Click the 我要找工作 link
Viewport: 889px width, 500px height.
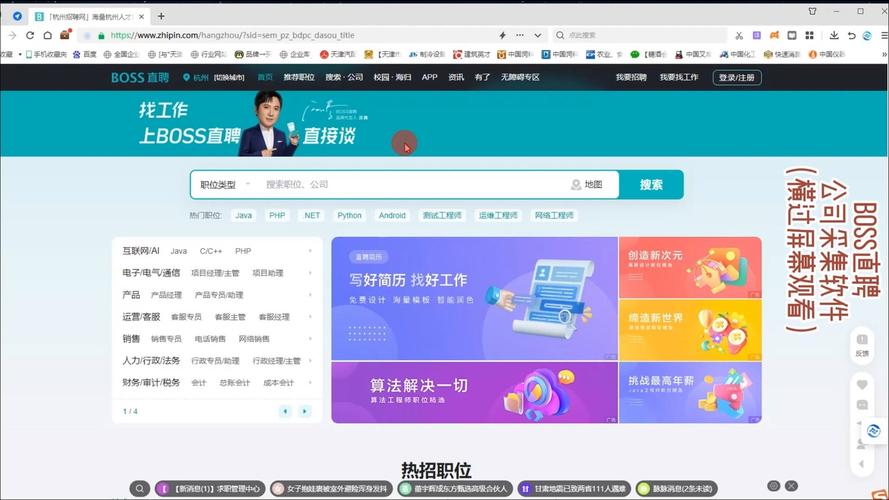click(x=679, y=78)
